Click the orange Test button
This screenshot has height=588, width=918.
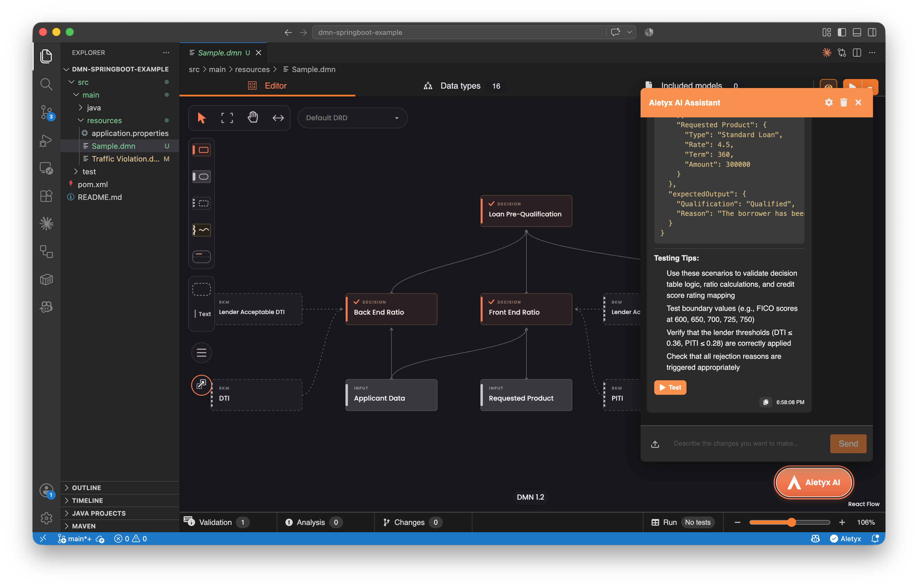[670, 388]
